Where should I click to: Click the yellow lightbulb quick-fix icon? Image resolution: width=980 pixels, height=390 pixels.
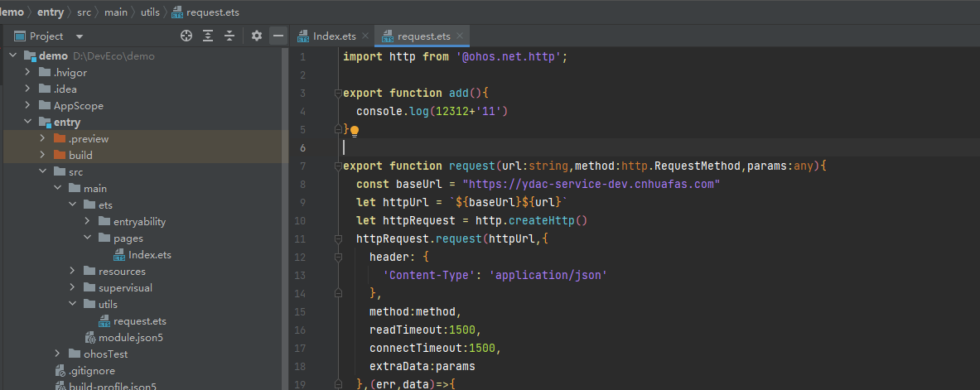[x=355, y=131]
